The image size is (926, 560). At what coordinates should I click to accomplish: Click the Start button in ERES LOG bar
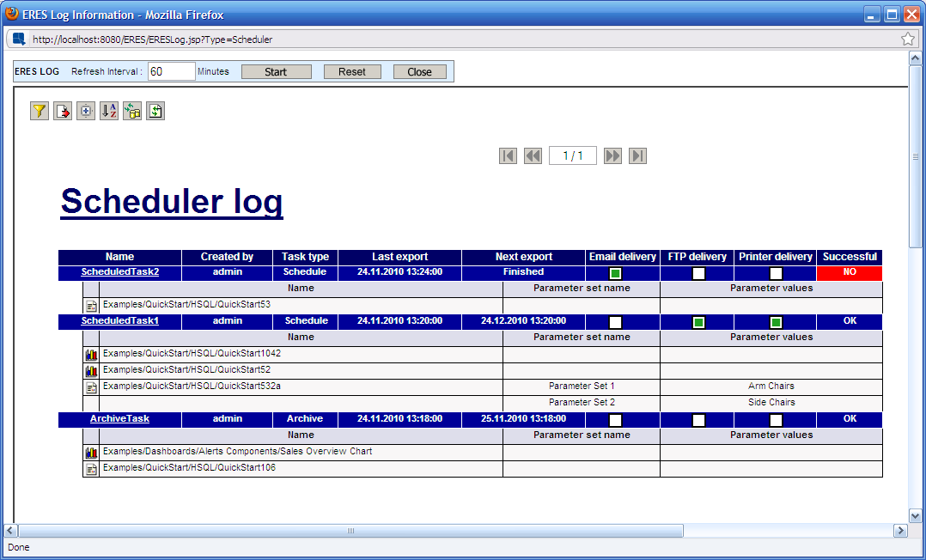pos(277,71)
